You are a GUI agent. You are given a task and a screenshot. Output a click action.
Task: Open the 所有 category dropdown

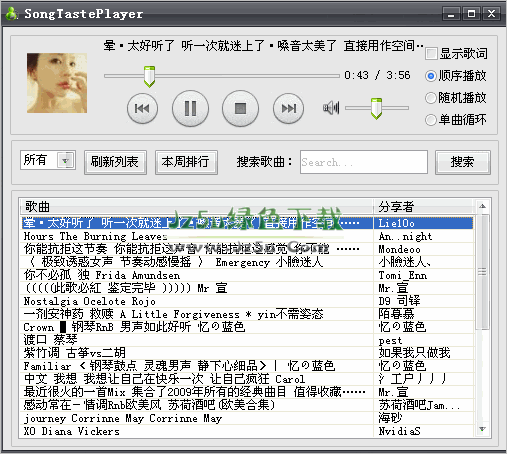pyautogui.click(x=65, y=161)
